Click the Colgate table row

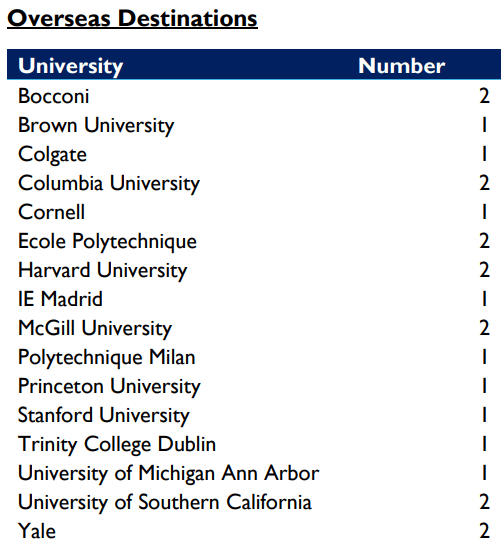click(x=254, y=154)
